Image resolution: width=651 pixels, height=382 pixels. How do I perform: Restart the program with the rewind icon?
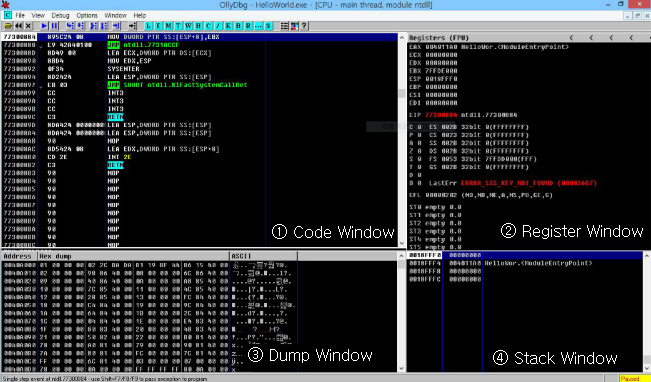tap(19, 26)
